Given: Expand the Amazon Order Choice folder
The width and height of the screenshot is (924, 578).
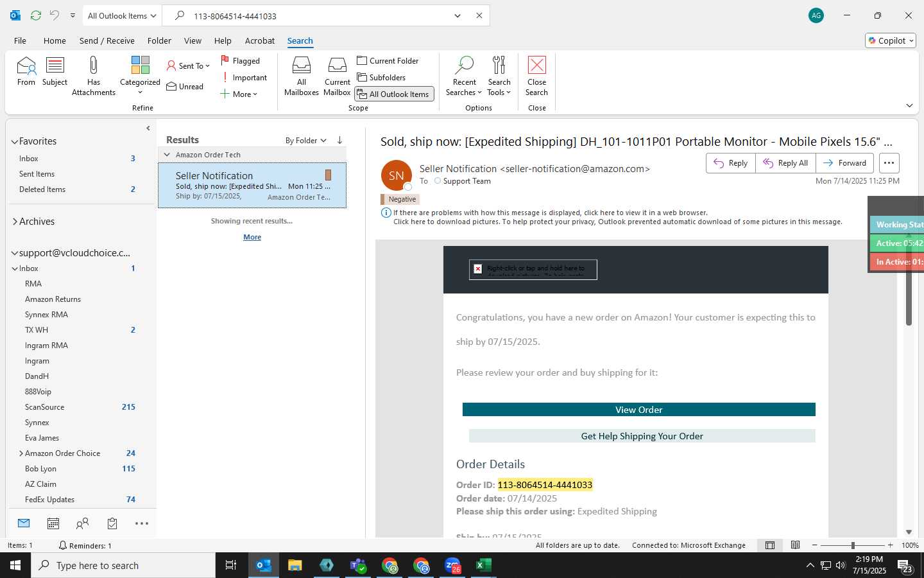Looking at the screenshot, I should pos(21,453).
